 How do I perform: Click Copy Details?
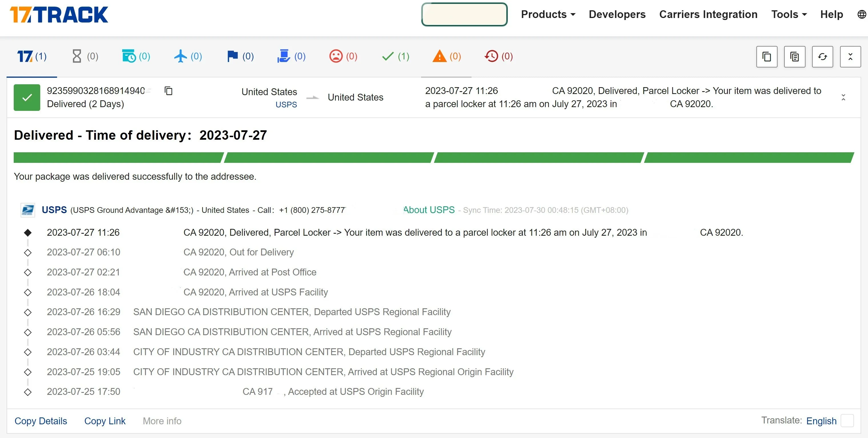pos(41,421)
